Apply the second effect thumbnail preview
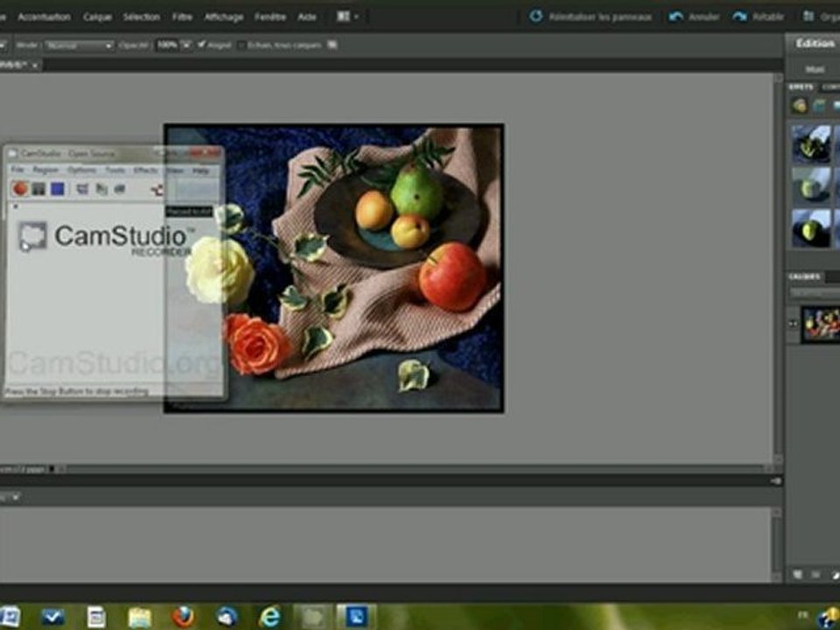Screen dimensions: 840x630 coord(812,185)
